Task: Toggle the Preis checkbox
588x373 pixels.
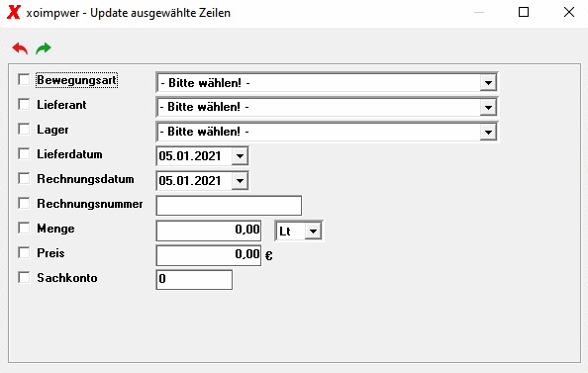Action: (24, 252)
